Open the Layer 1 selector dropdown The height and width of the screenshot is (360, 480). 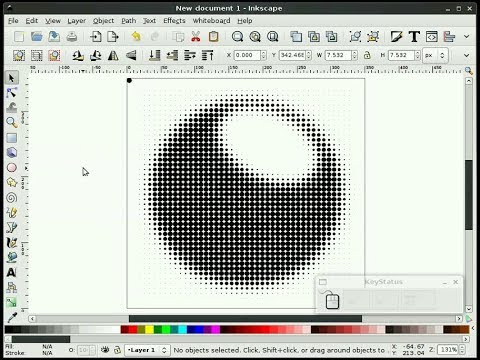pos(147,350)
